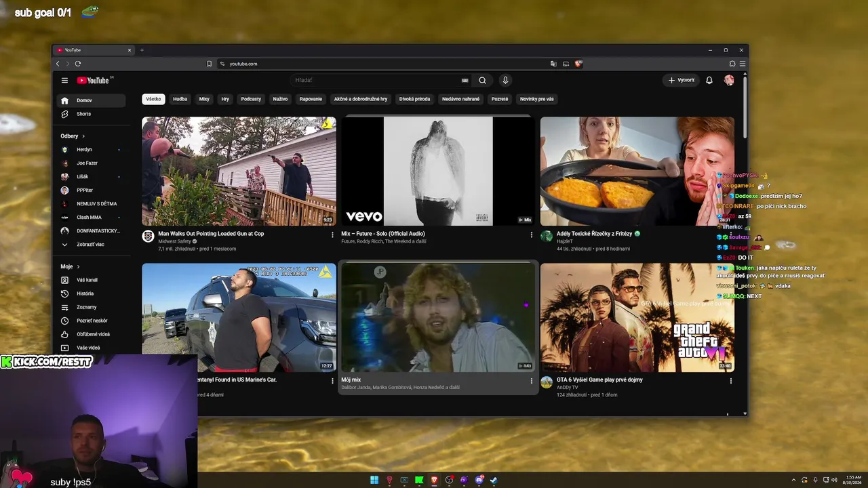Open the translate page icon
This screenshot has width=868, height=488.
pos(553,64)
